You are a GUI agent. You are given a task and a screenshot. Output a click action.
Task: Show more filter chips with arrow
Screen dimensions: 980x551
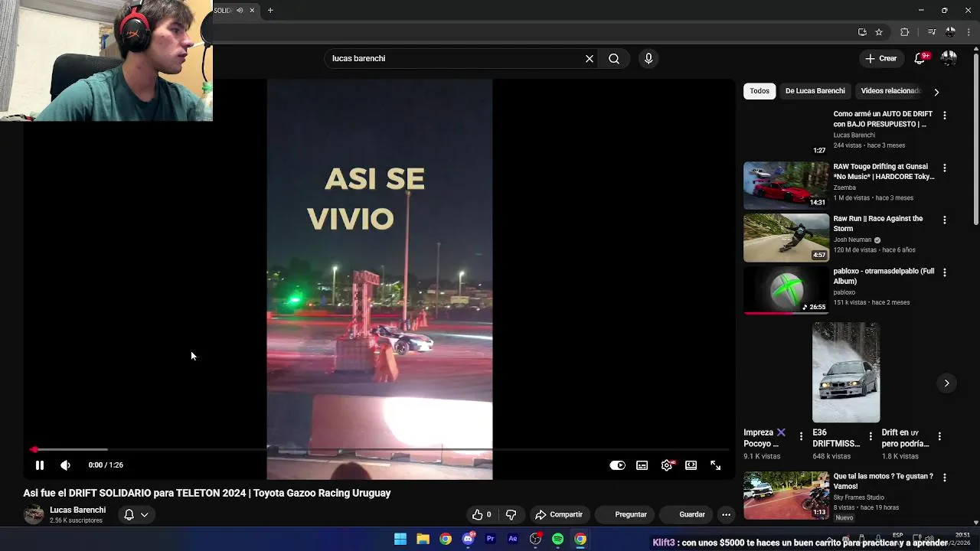pos(936,92)
